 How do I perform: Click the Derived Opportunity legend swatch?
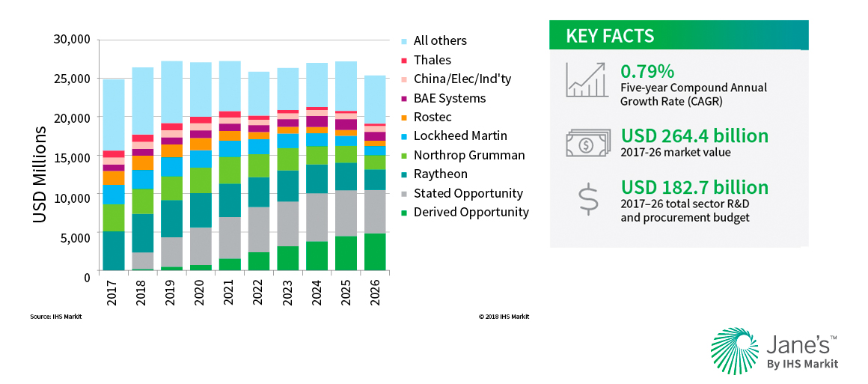click(404, 213)
